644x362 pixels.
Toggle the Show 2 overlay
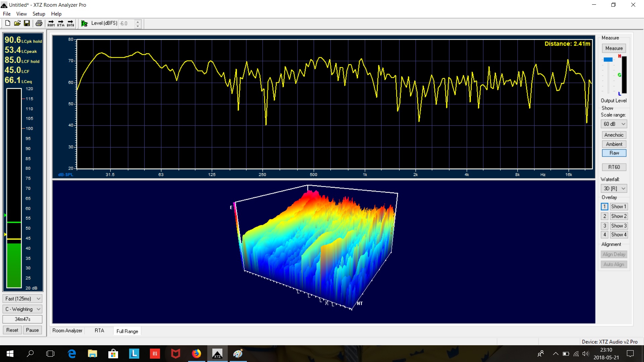coord(619,216)
